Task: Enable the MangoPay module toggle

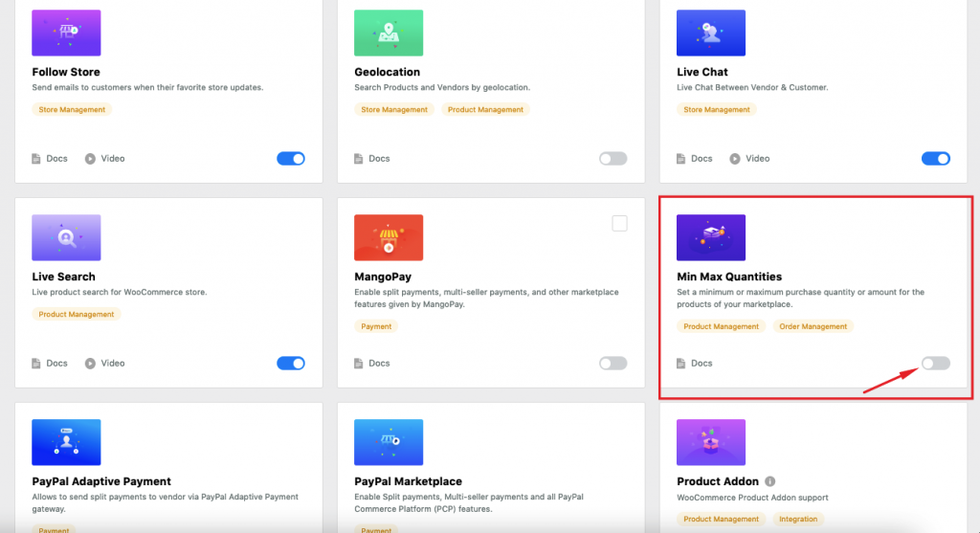Action: pos(613,363)
